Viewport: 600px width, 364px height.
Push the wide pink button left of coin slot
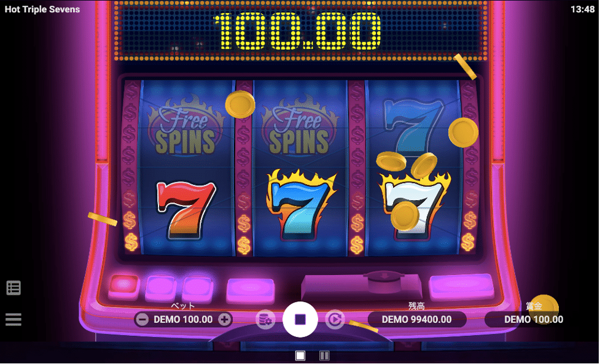(x=251, y=290)
